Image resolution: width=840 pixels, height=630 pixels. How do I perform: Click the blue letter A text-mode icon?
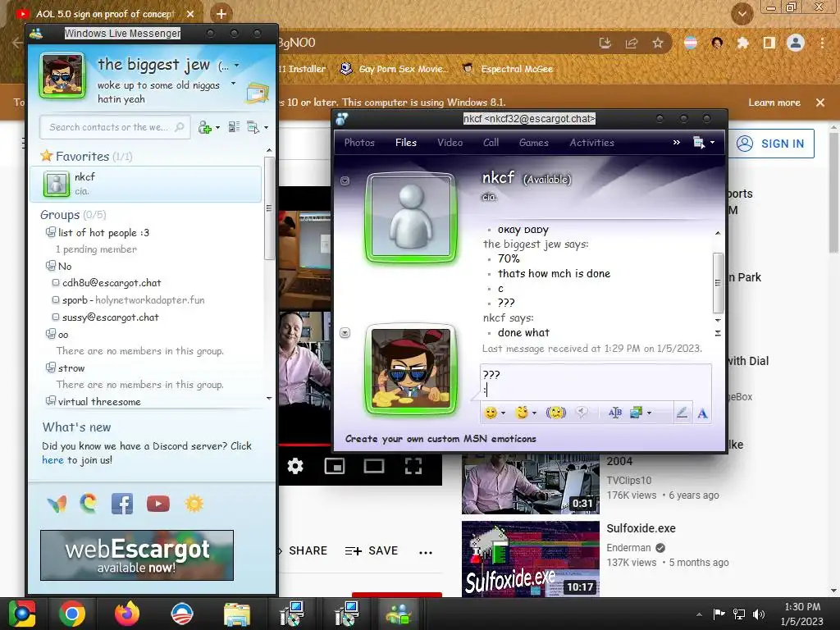[702, 413]
